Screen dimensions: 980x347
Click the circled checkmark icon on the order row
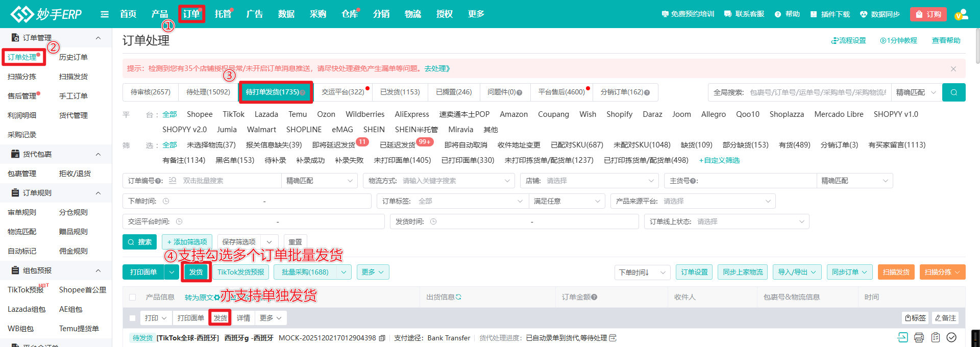click(x=951, y=337)
